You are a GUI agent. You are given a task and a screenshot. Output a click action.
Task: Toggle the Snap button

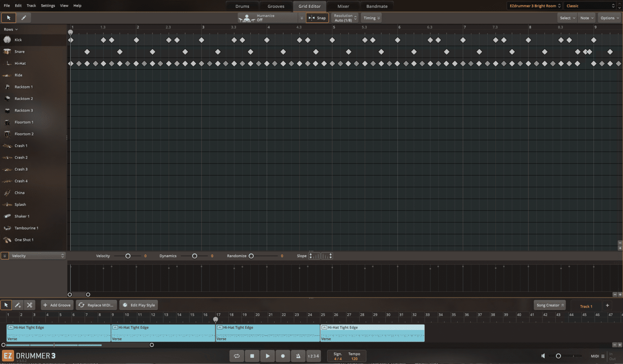tap(317, 18)
